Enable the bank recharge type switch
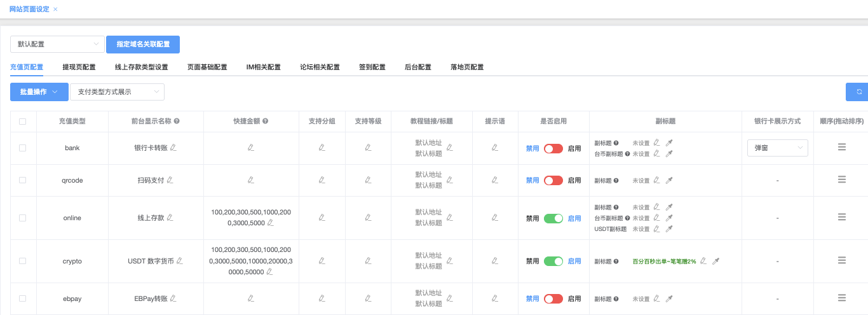 pyautogui.click(x=553, y=148)
